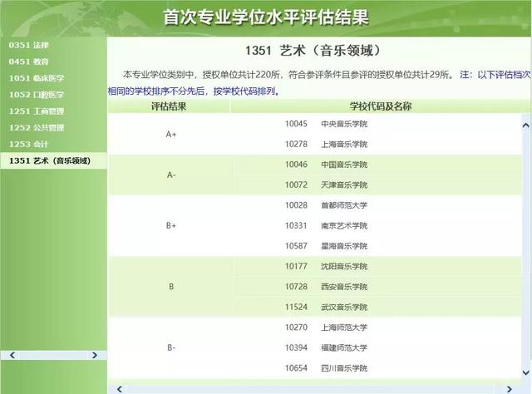Screen dimensions: 532x394
Task: Open the 0351 法律 category
Action: coord(29,45)
